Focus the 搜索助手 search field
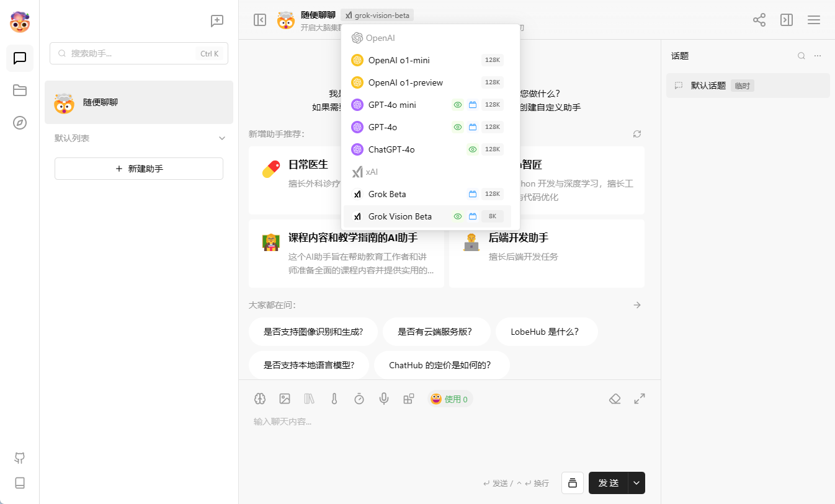Image resolution: width=835 pixels, height=504 pixels. tap(139, 53)
